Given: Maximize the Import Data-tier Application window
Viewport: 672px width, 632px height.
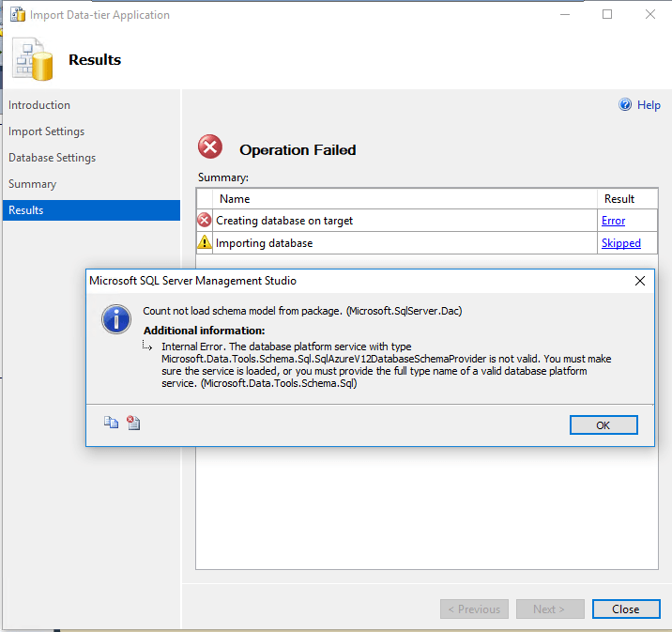Looking at the screenshot, I should click(607, 14).
